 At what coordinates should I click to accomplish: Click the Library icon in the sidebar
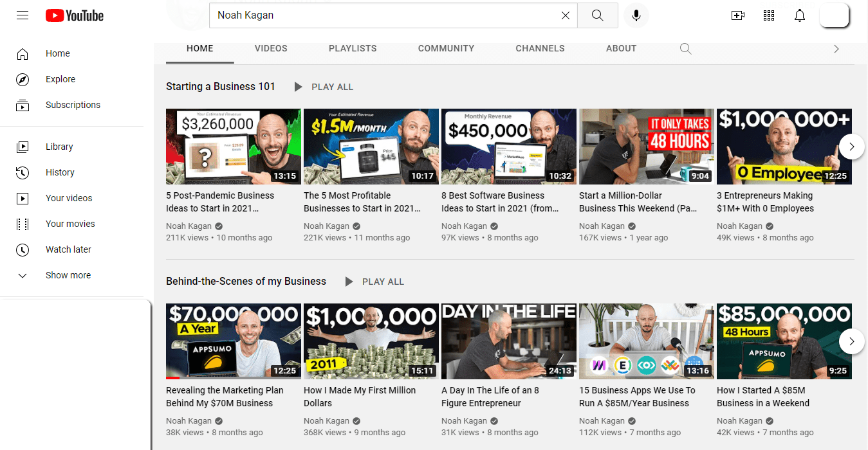click(x=23, y=147)
